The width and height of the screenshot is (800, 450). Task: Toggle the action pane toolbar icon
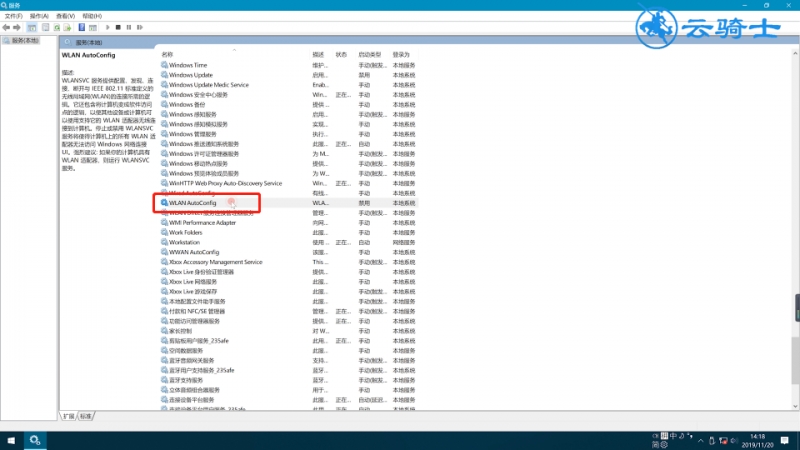92,28
